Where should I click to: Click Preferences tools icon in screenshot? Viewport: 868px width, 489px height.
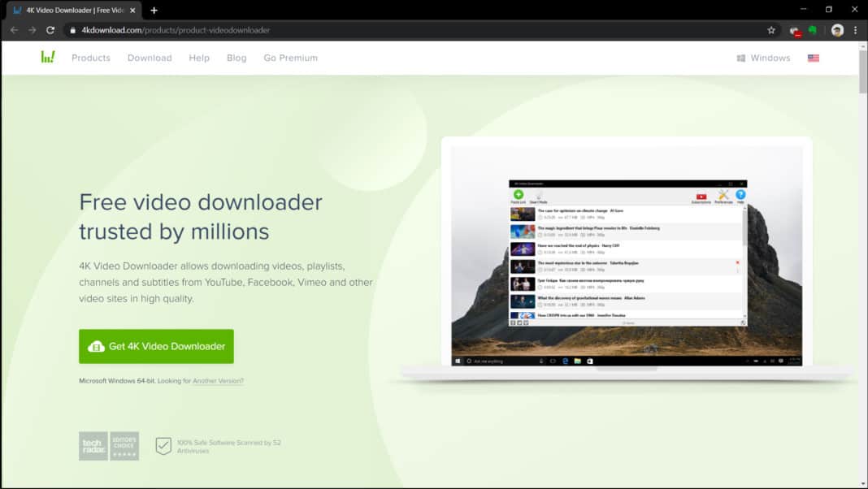click(x=723, y=195)
